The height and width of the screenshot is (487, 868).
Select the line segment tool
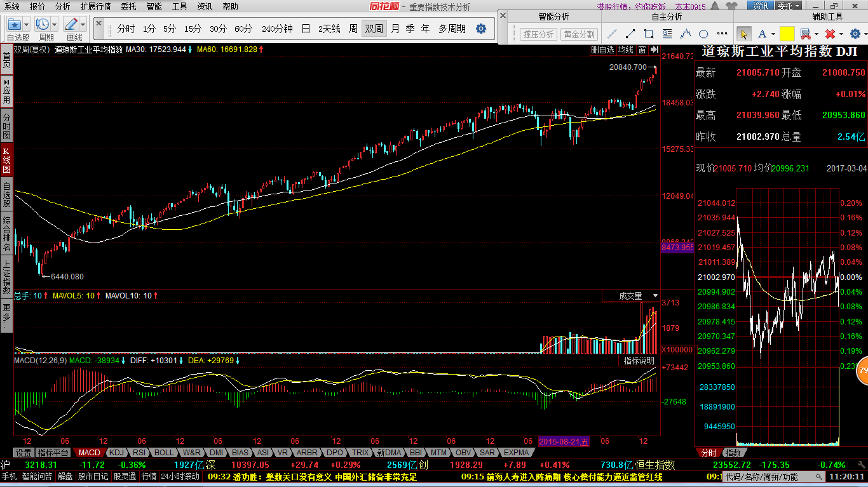pos(630,34)
